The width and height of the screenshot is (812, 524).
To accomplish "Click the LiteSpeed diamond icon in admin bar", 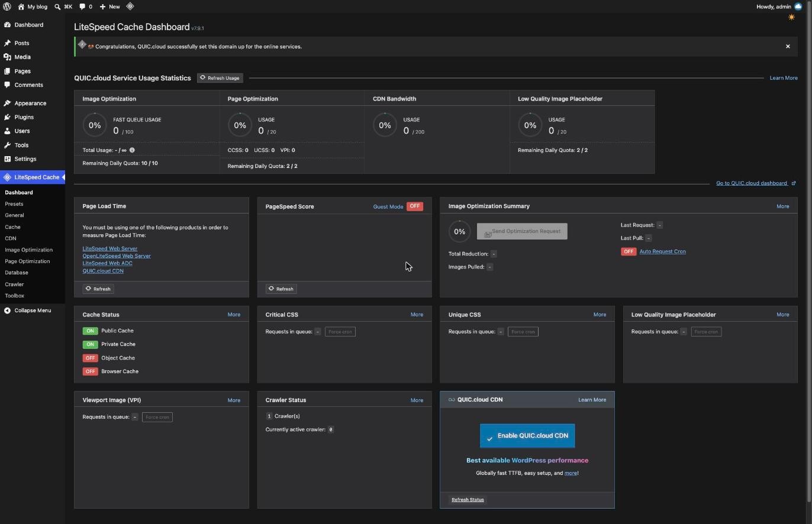I will pyautogui.click(x=130, y=7).
